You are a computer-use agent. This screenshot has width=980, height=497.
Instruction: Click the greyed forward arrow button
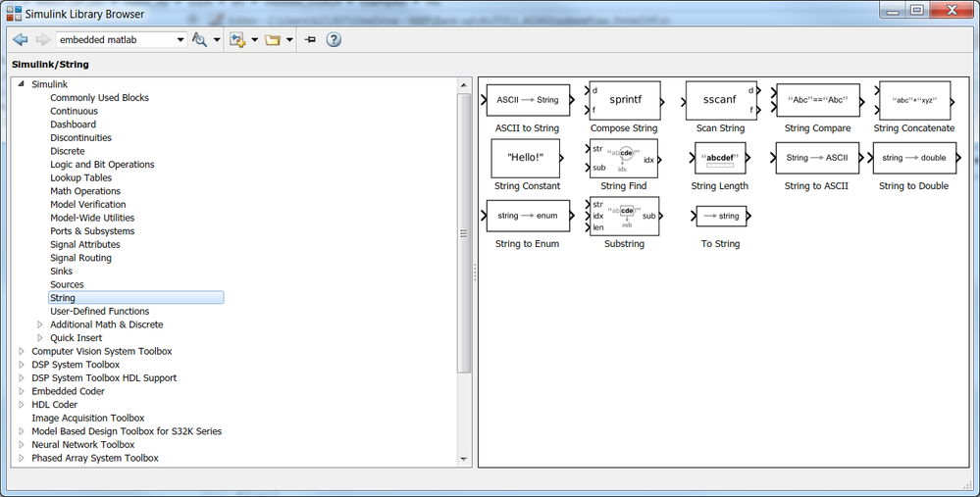point(43,40)
